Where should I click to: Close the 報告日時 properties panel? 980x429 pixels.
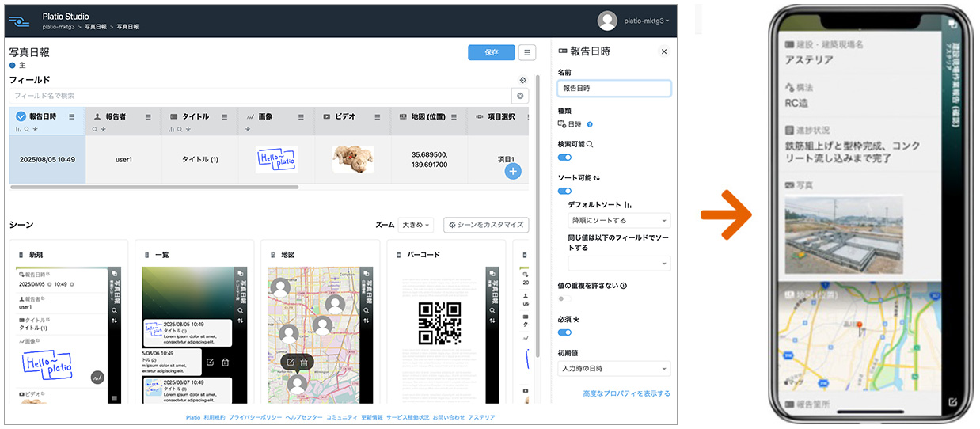[663, 51]
